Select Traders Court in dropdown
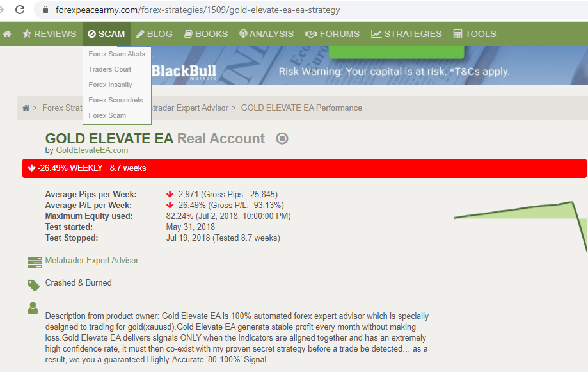 coord(110,69)
